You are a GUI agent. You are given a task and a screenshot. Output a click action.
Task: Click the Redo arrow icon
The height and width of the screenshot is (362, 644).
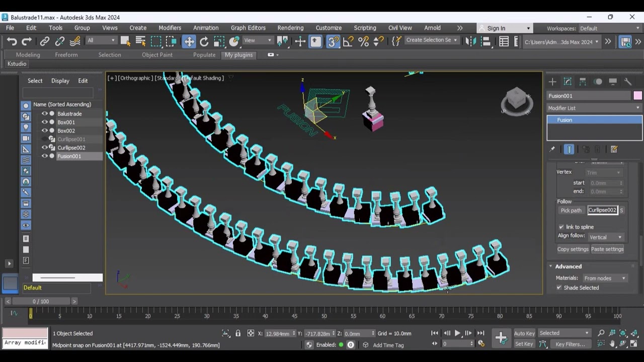click(27, 42)
